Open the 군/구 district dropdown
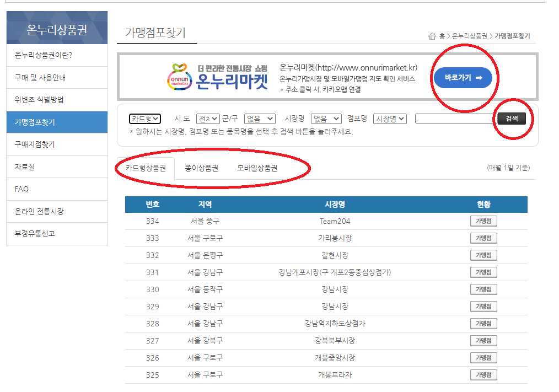The width and height of the screenshot is (559, 392). [260, 119]
